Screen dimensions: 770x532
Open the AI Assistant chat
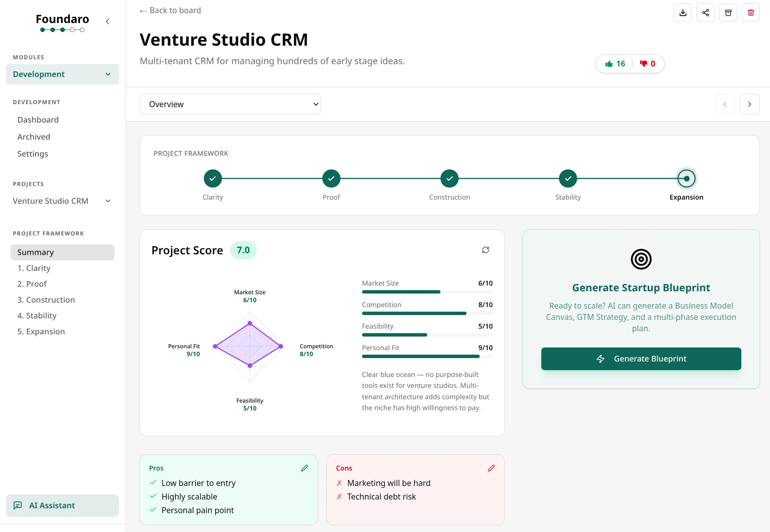click(62, 505)
